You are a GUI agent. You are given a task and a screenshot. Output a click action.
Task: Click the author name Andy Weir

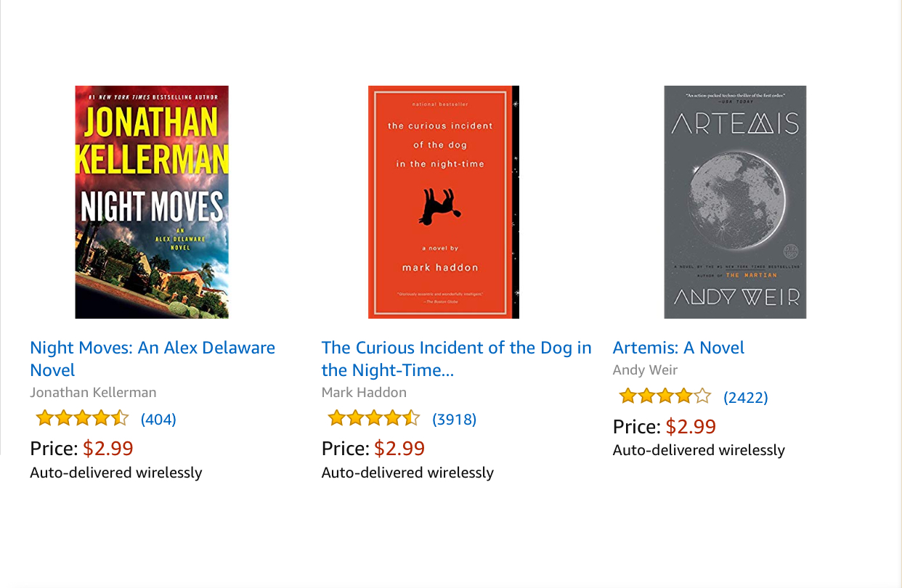pyautogui.click(x=645, y=369)
